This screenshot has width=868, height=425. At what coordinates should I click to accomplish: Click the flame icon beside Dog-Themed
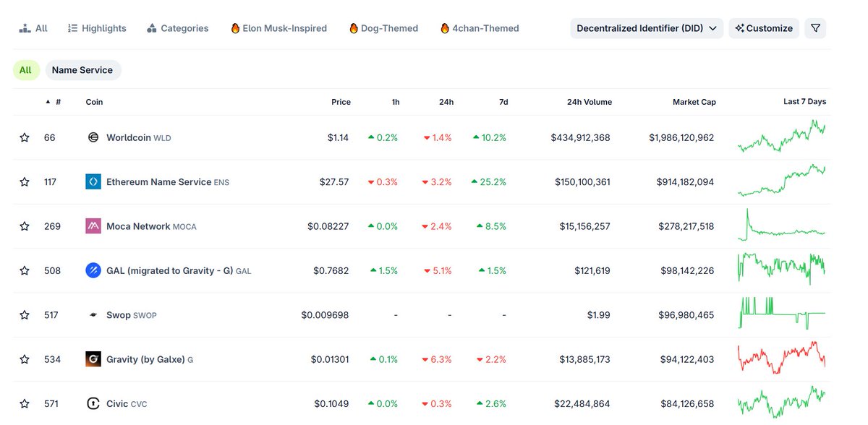(354, 28)
